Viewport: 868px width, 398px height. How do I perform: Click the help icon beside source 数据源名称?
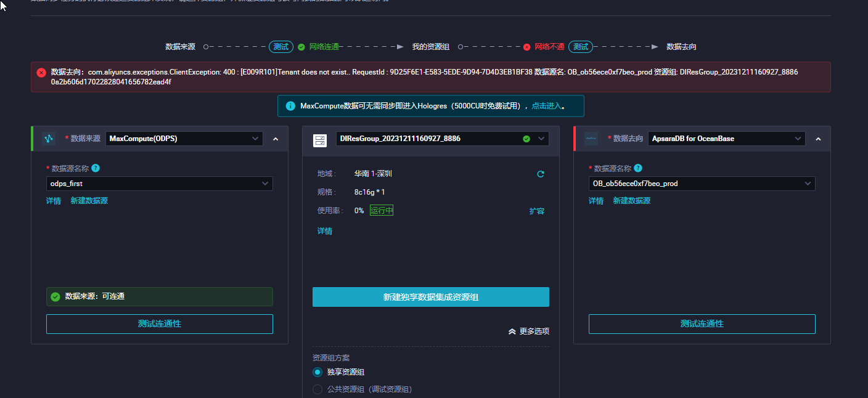[x=96, y=168]
